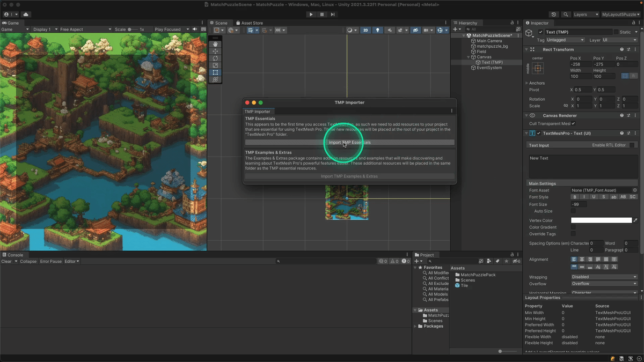Screen dimensions: 644x362
Task: Click the Pause button in the toolbar
Action: point(322,14)
